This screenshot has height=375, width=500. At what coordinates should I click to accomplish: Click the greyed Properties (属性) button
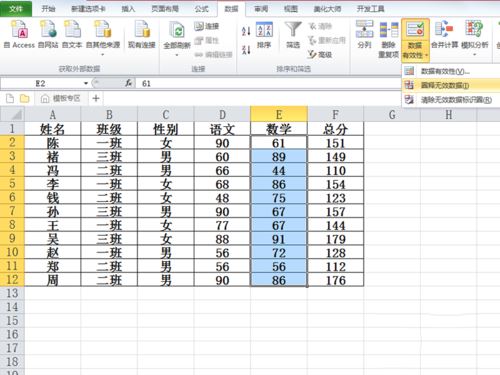[x=207, y=40]
